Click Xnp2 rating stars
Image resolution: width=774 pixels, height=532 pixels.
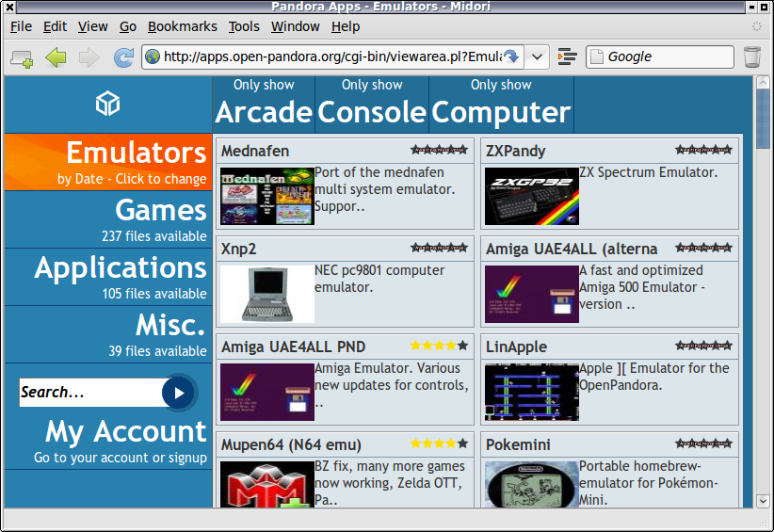[440, 248]
